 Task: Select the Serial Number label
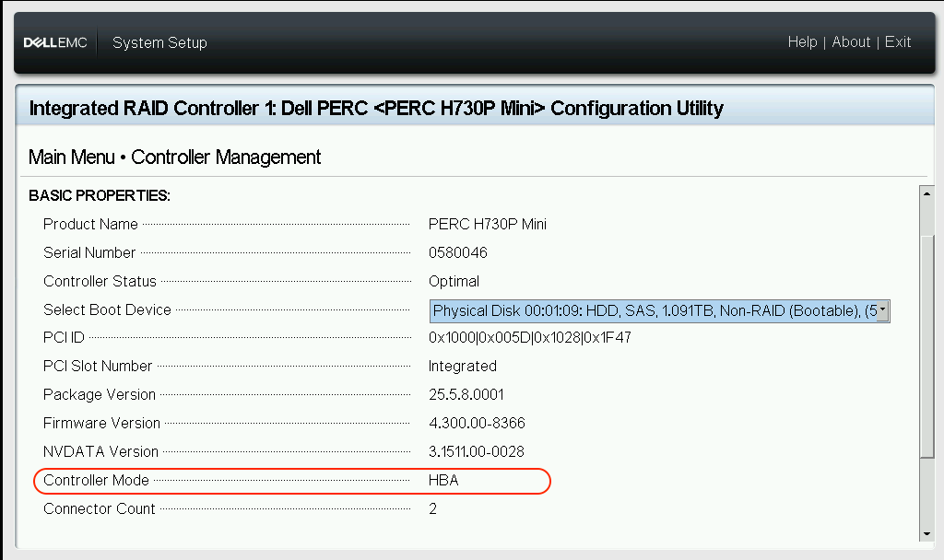point(89,252)
